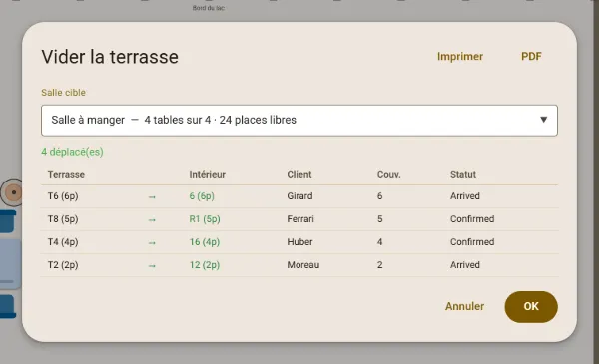Click the Imprimer button
The height and width of the screenshot is (364, 599).
[x=460, y=57]
